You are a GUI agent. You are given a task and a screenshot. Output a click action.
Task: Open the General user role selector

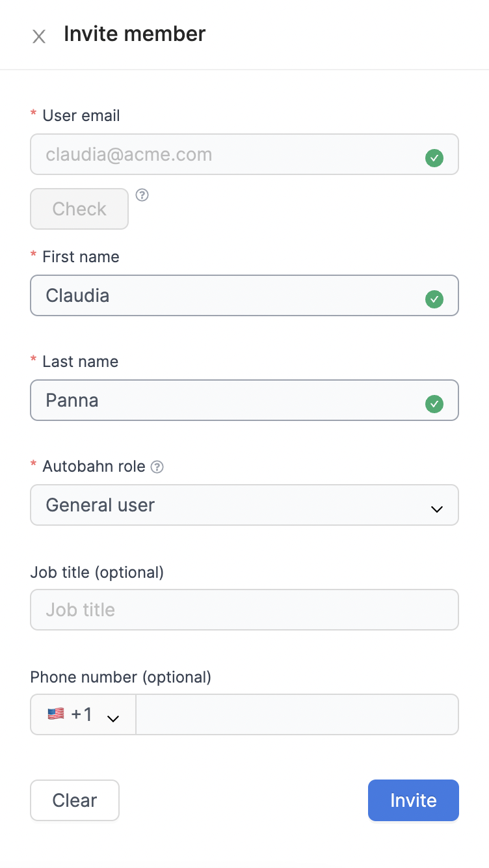244,505
